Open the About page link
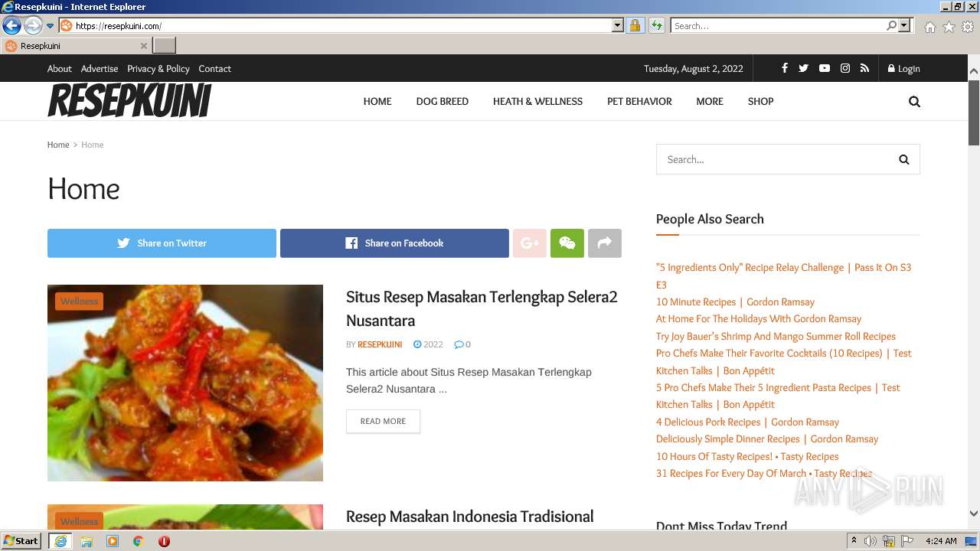 point(60,69)
